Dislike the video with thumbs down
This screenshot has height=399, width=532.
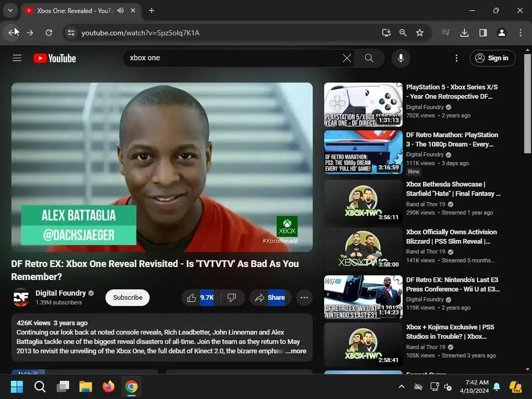tap(232, 298)
